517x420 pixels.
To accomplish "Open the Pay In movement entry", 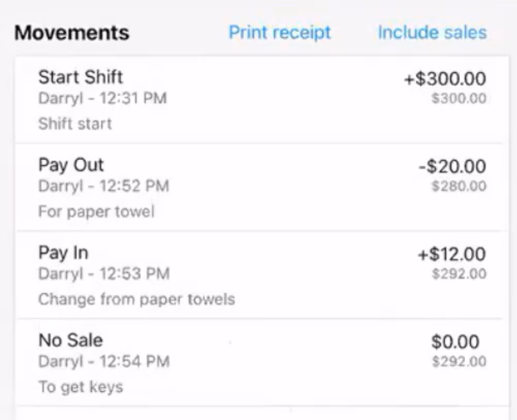I will tap(63, 253).
